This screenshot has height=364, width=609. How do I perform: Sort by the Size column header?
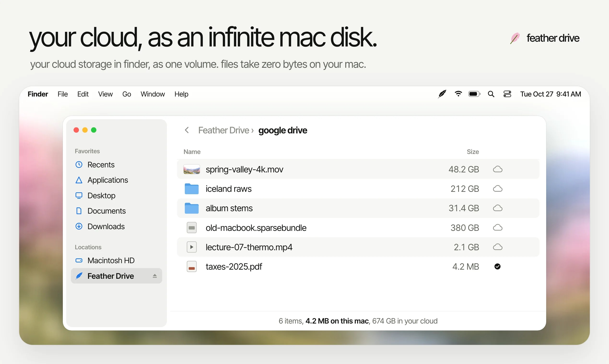pos(473,152)
